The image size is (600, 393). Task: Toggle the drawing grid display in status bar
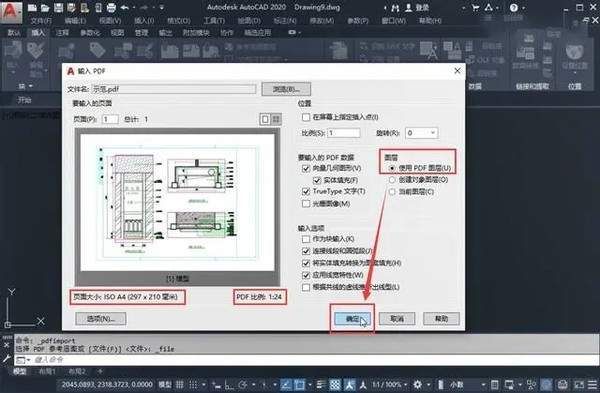(x=179, y=385)
